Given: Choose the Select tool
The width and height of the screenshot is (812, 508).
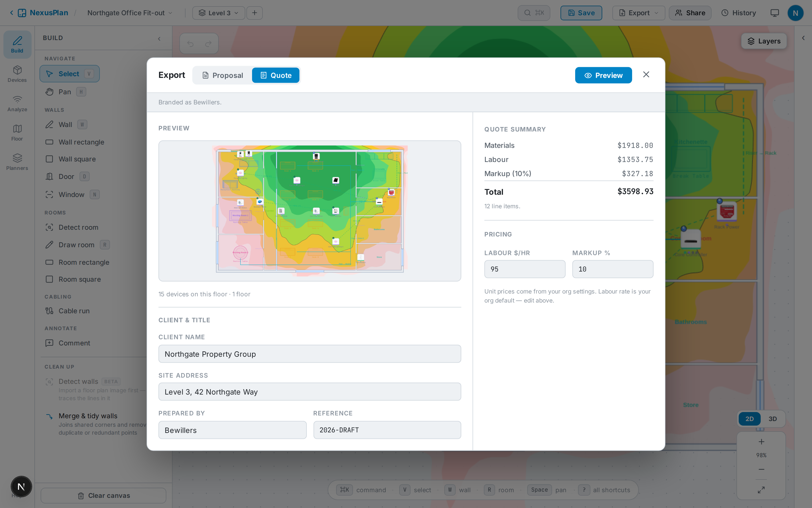Looking at the screenshot, I should 69,74.
